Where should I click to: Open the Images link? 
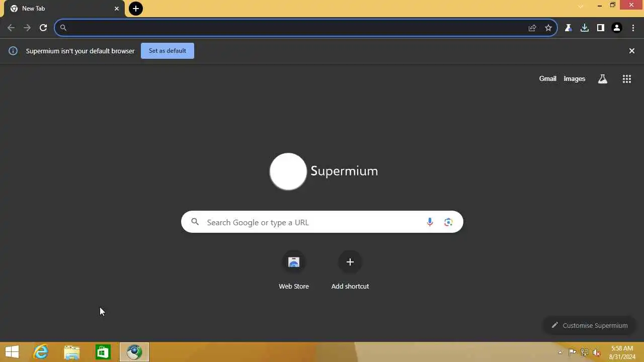point(575,78)
